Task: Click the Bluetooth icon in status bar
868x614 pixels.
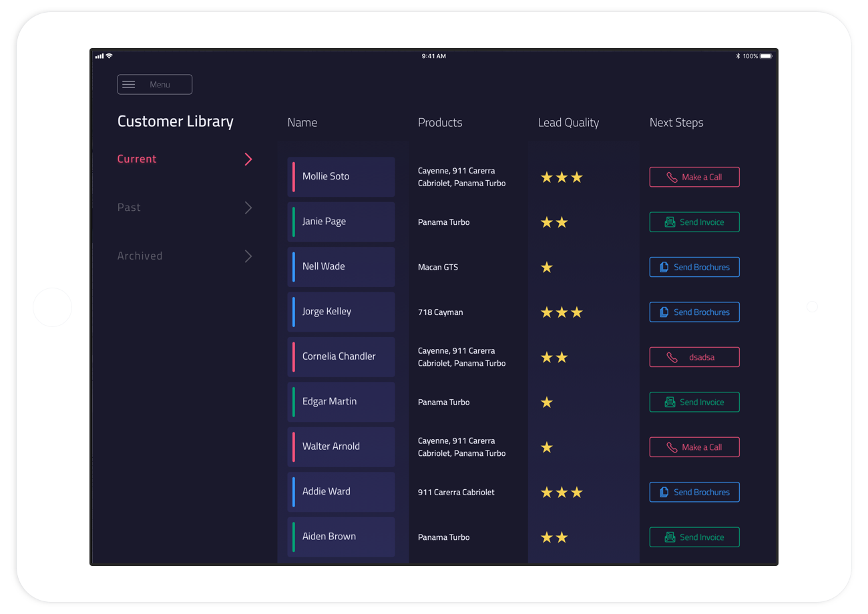Action: [738, 56]
